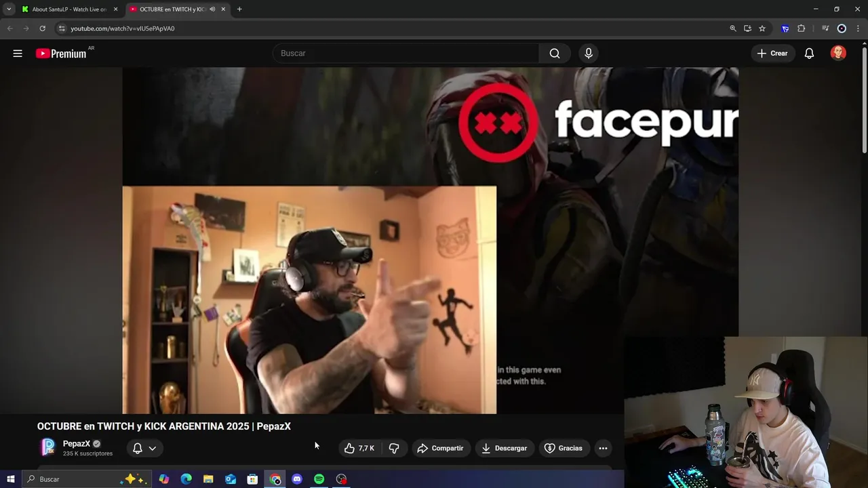The height and width of the screenshot is (488, 868).
Task: Close the YouTube OCTUBRE tab
Action: point(223,9)
